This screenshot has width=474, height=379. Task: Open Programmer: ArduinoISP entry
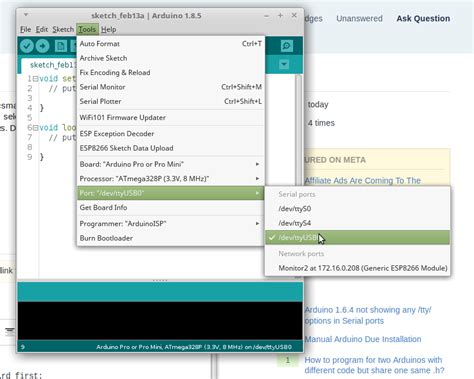[x=171, y=223]
